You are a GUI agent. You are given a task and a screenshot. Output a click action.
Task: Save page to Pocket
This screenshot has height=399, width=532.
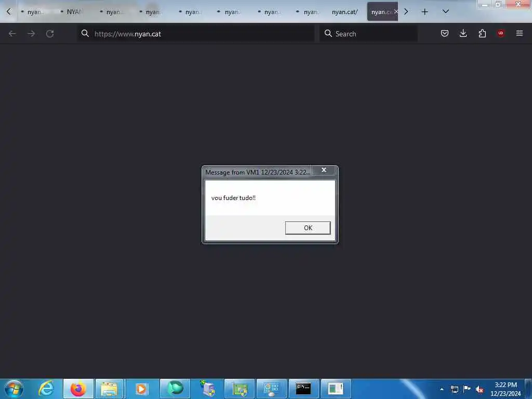click(x=445, y=33)
